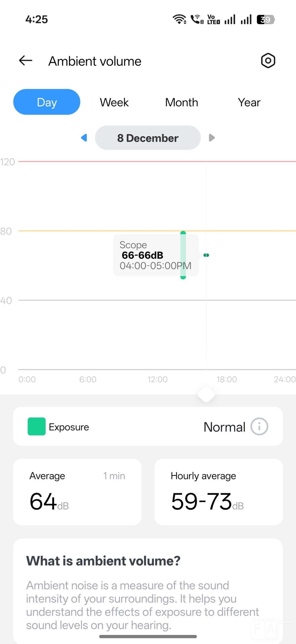Go to previous day arrow
This screenshot has width=296, height=644.
tap(84, 138)
